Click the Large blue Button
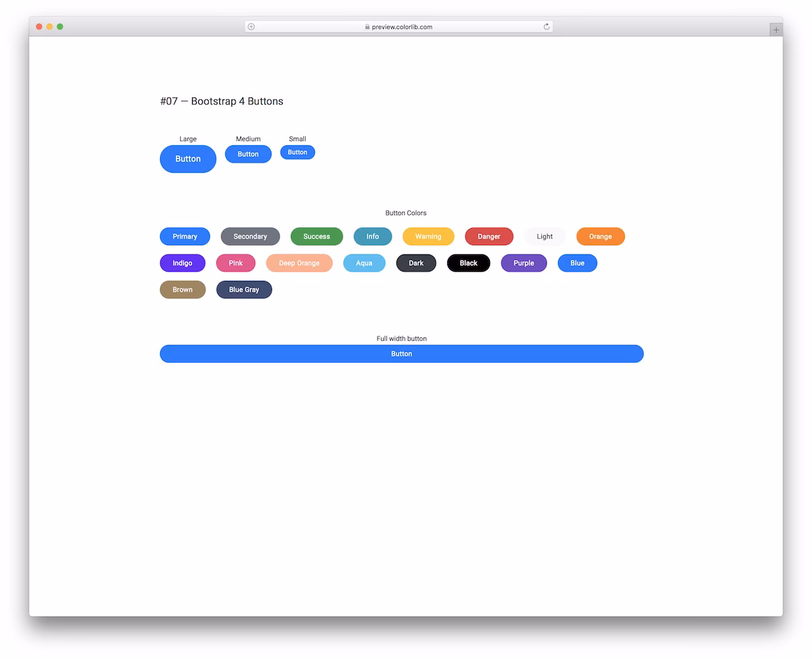This screenshot has height=658, width=812. 188,159
